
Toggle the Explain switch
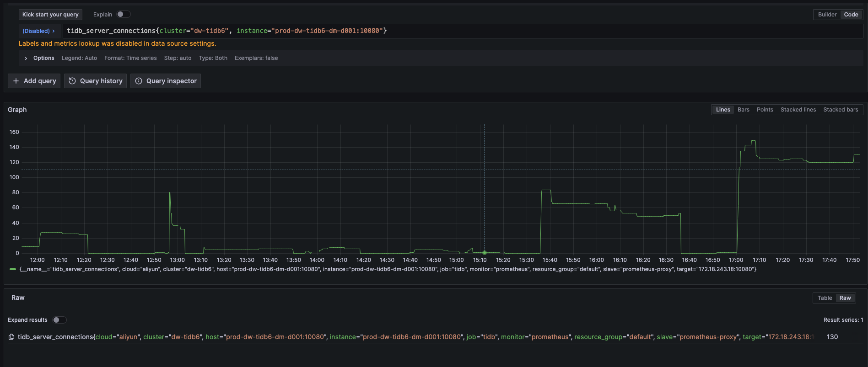123,15
